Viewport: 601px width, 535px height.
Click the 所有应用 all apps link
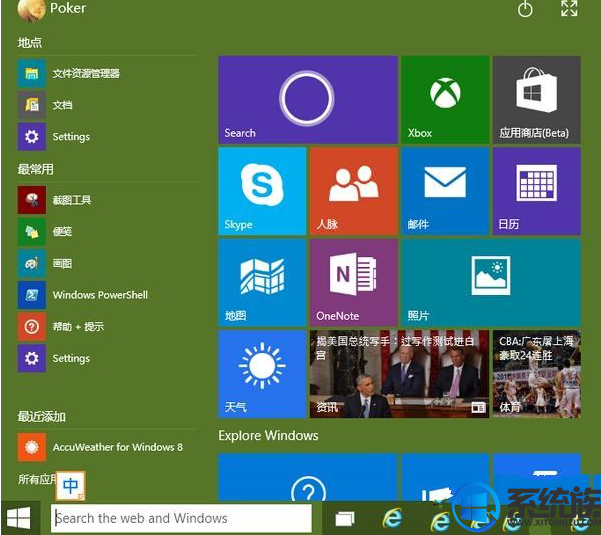click(x=37, y=479)
